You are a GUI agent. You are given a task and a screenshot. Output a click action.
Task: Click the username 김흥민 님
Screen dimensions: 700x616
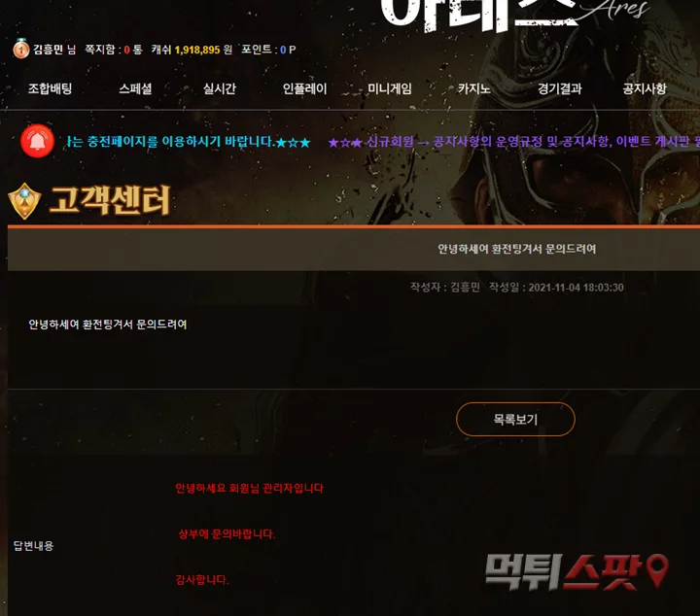tap(54, 50)
